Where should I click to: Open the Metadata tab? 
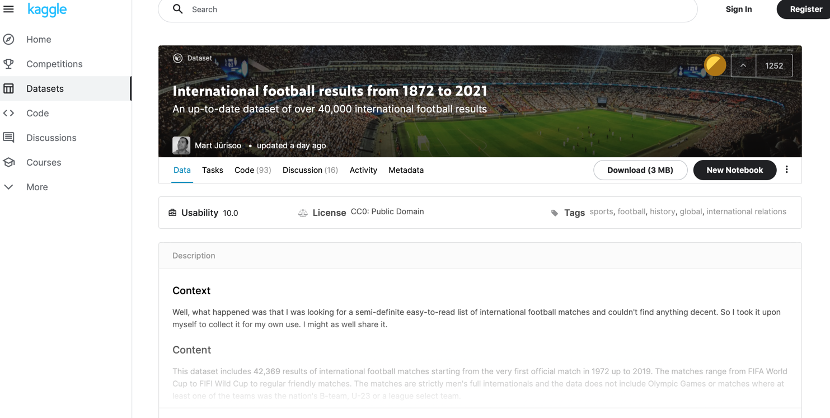pos(406,170)
